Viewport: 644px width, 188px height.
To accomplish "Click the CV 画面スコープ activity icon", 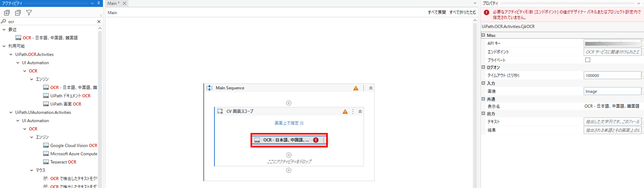I will pyautogui.click(x=220, y=111).
